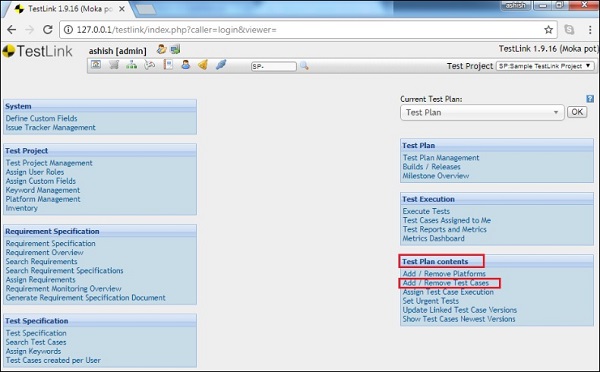The image size is (600, 372).
Task: Close the TestLink browser tab
Action: 122,9
